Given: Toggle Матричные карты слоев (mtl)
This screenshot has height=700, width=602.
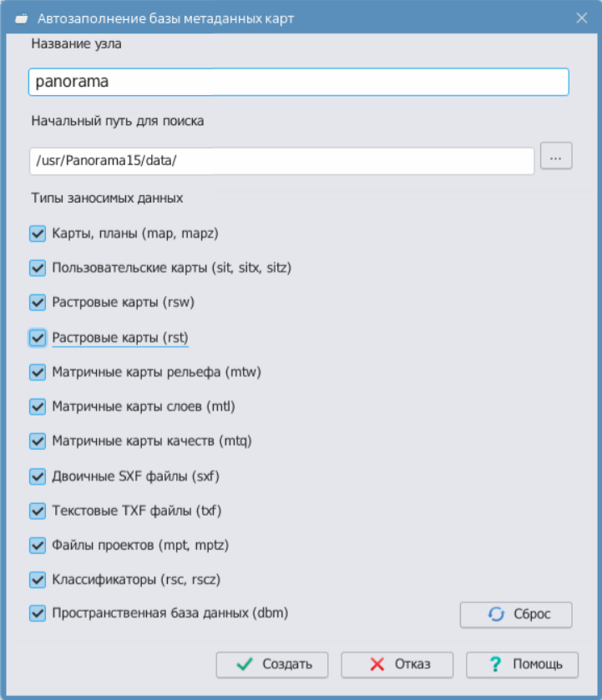Looking at the screenshot, I should coord(38,406).
